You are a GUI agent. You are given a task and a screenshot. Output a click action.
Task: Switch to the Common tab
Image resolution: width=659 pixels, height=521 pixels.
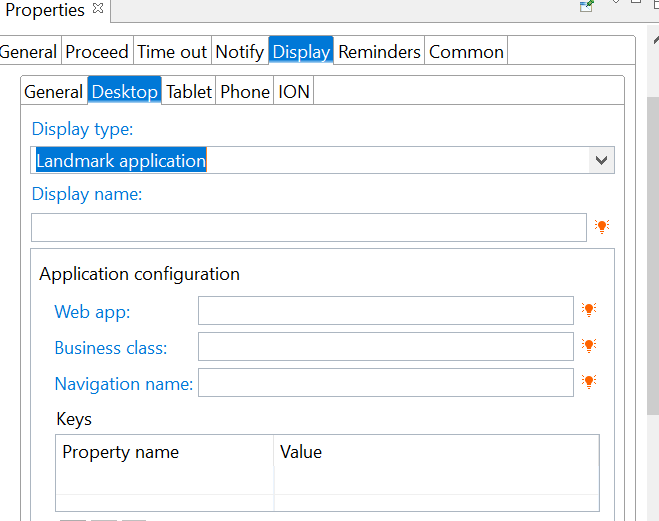pyautogui.click(x=466, y=52)
